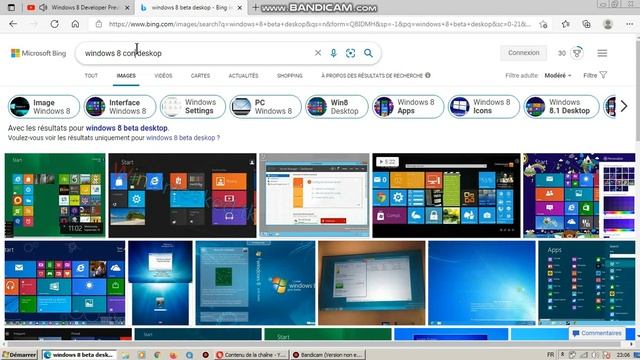Close the Windows 8 Developer Preview tab
Viewport: 640px width, 360px height.
[127, 8]
